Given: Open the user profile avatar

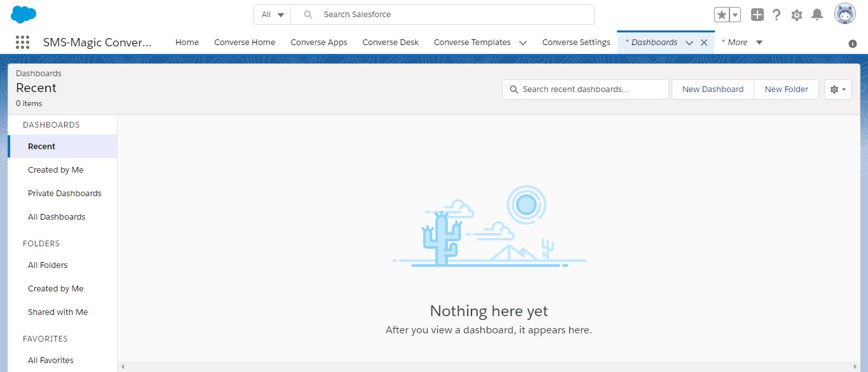Looking at the screenshot, I should tap(845, 14).
